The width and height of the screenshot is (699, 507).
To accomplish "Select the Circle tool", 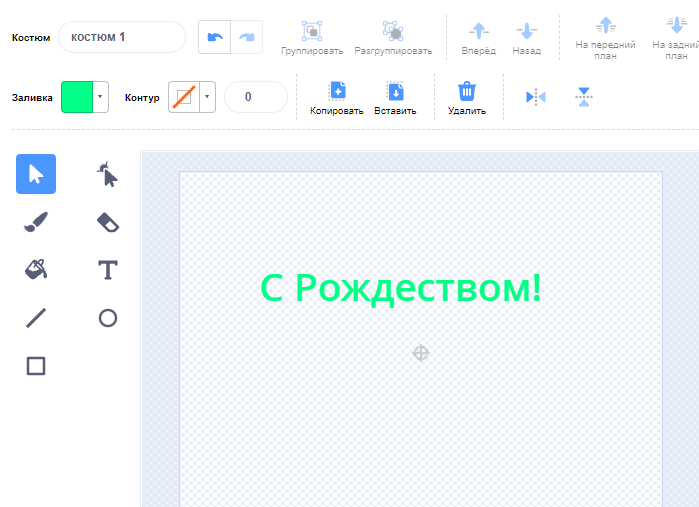I will (x=108, y=318).
